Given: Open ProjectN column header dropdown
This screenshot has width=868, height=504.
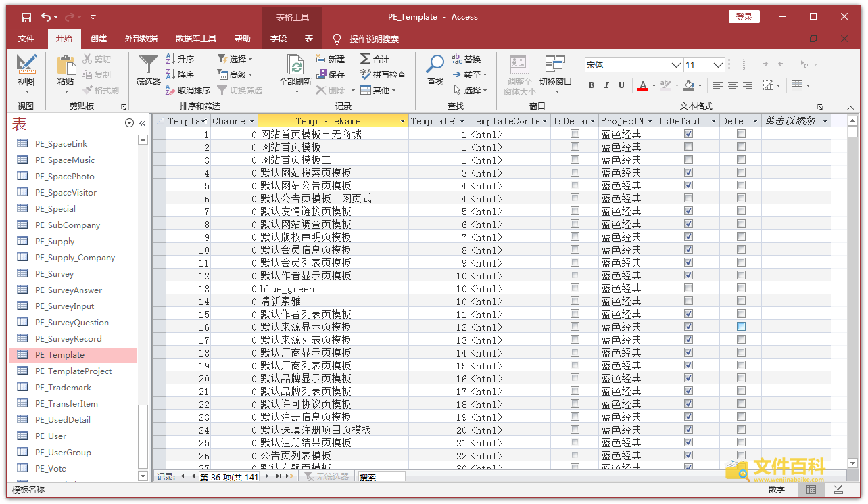Looking at the screenshot, I should pyautogui.click(x=650, y=122).
